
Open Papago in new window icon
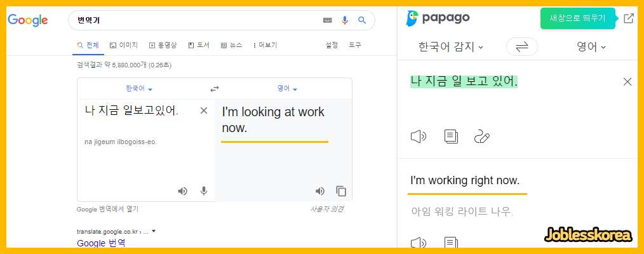[628, 18]
